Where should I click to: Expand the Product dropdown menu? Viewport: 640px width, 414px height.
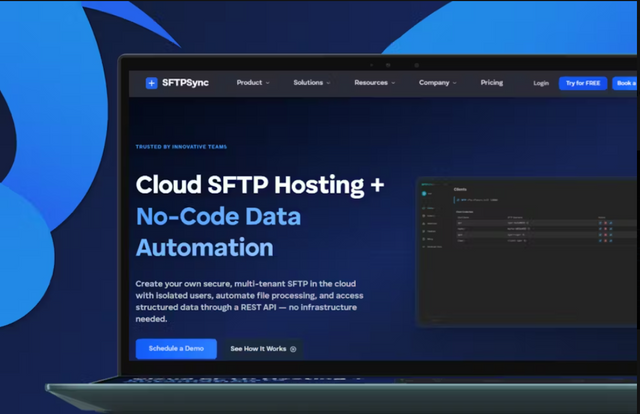click(253, 82)
